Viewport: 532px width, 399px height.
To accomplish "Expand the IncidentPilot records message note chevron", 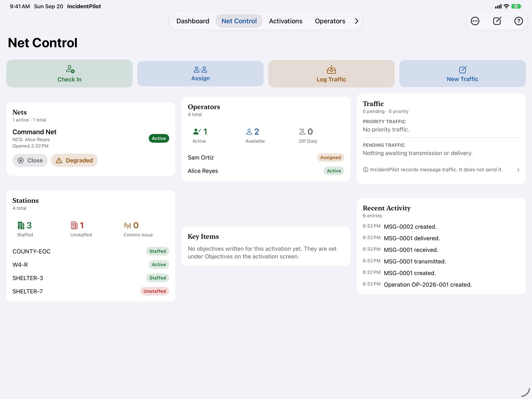I will (518, 170).
